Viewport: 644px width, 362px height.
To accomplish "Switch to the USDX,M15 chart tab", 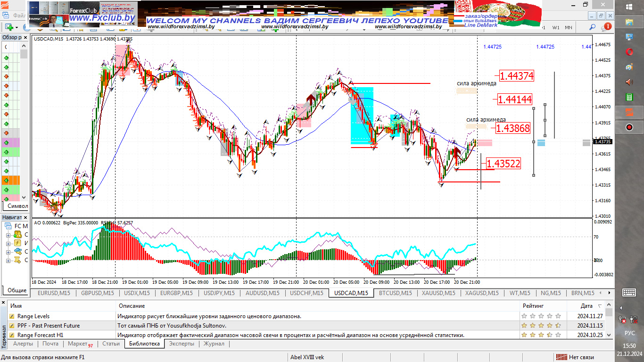I will [137, 293].
